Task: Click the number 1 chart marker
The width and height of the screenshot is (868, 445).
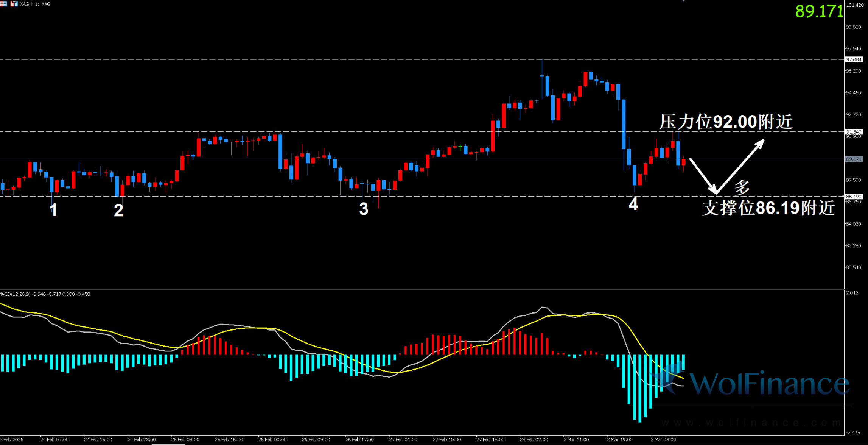Action: 53,210
